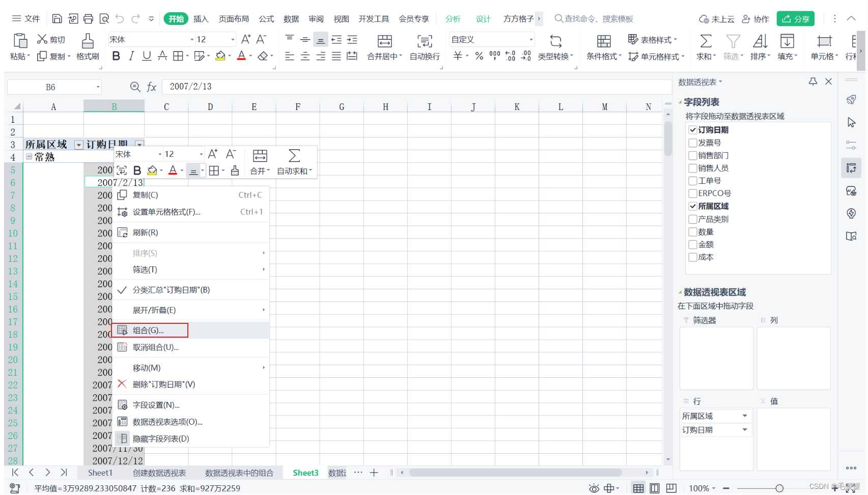This screenshot has height=495, width=868.
Task: Click the Format Painter icon
Action: [88, 41]
